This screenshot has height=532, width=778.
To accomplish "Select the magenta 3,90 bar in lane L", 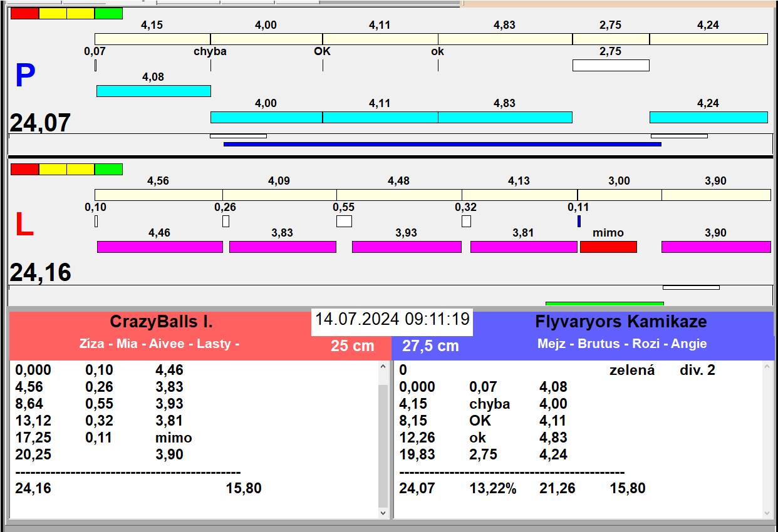I will pyautogui.click(x=716, y=247).
